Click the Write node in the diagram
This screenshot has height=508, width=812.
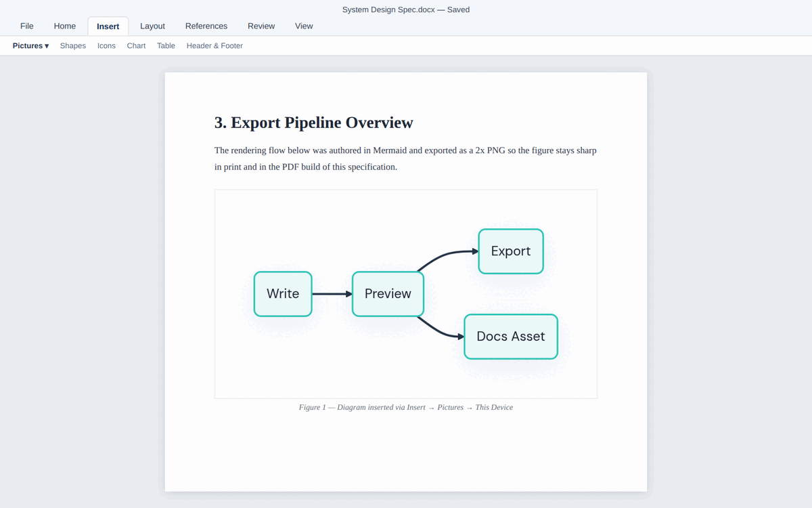pyautogui.click(x=283, y=294)
